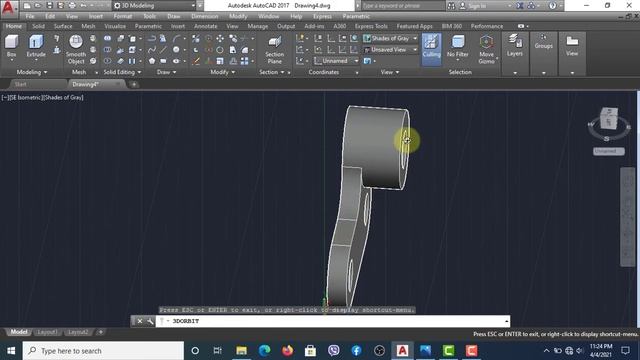Screen dimensions: 640x360
Task: Expand the Solid Editing panel
Action: coord(122,72)
